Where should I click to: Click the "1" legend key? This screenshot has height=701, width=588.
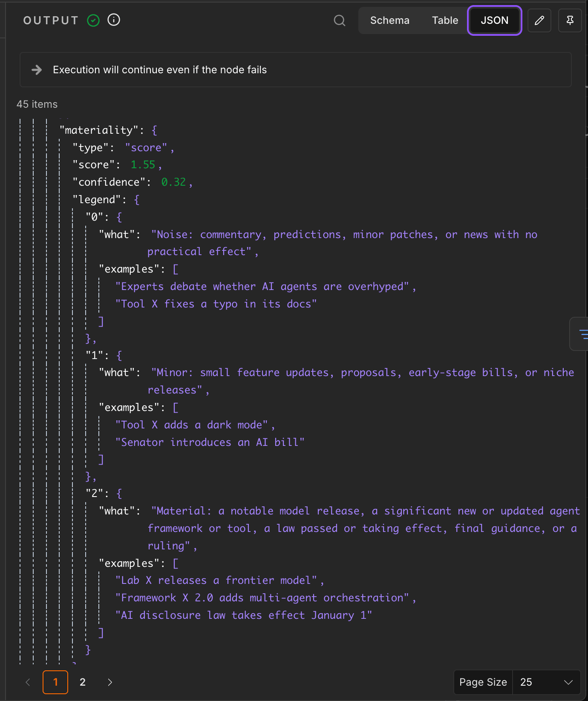click(94, 356)
